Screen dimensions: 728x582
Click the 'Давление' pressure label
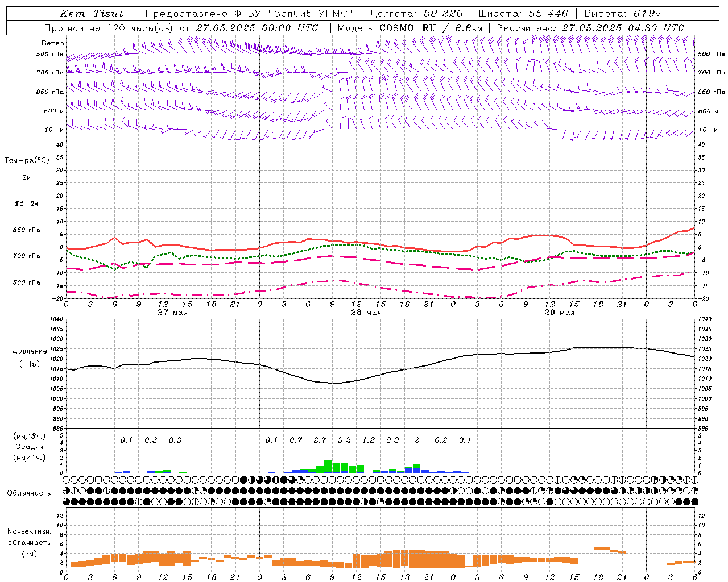tap(30, 351)
